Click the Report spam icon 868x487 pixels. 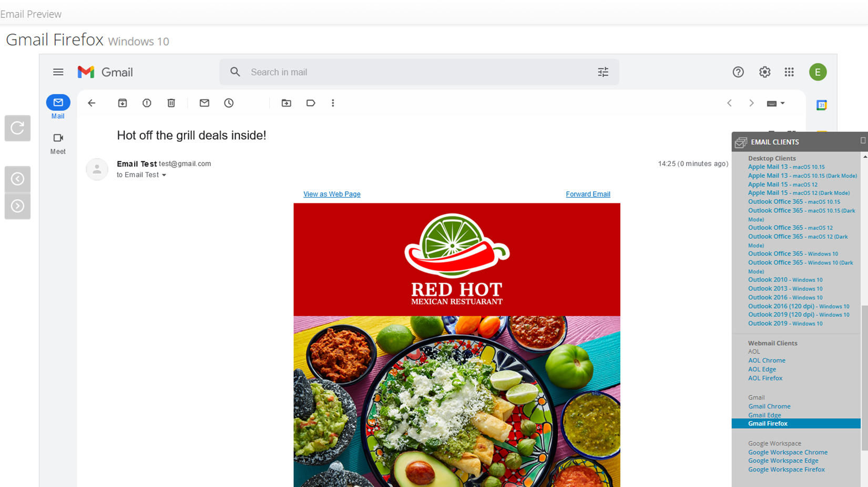[x=147, y=103]
